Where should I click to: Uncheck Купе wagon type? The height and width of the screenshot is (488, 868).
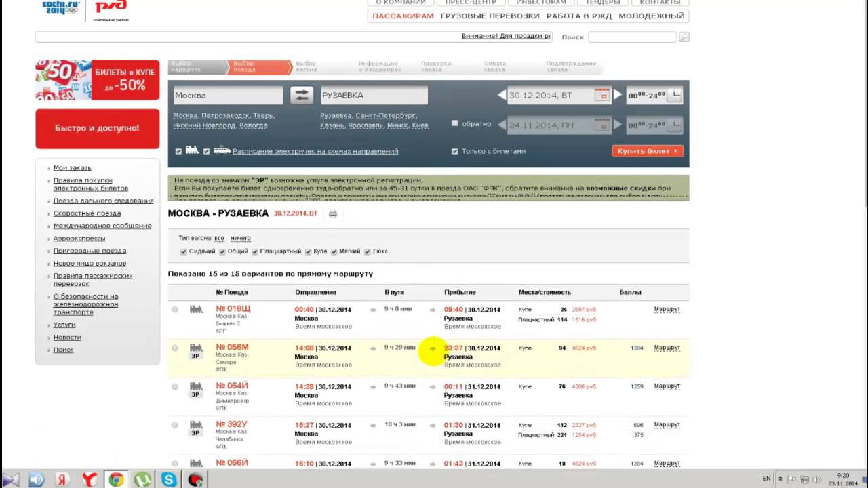coord(308,251)
